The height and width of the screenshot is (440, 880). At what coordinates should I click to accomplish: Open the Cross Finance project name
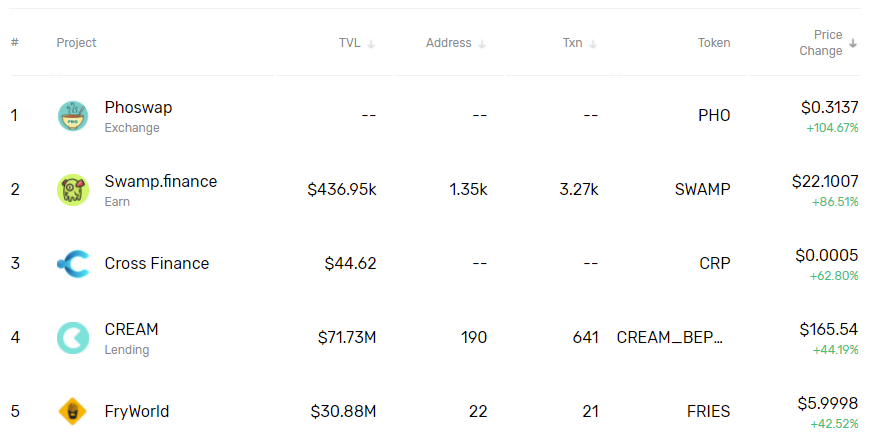point(156,264)
